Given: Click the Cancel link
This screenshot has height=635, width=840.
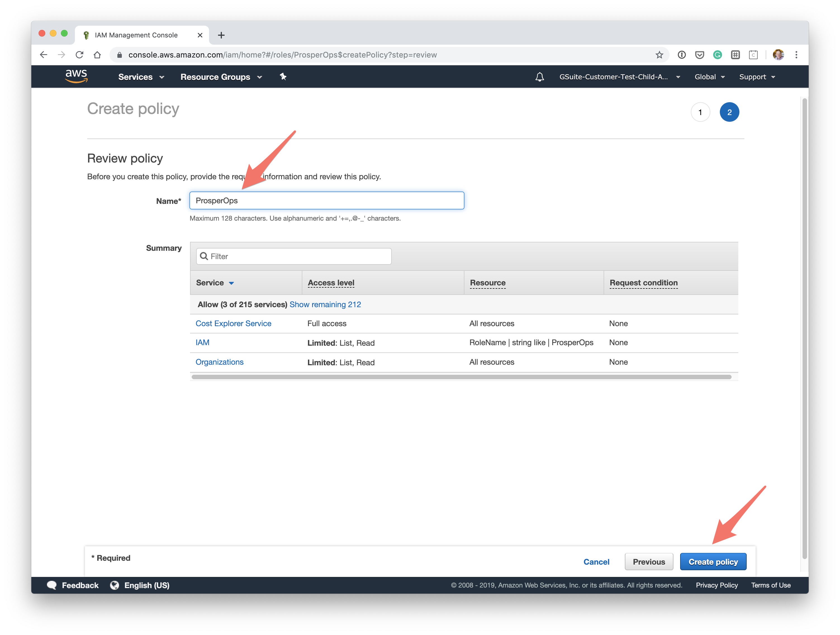Looking at the screenshot, I should (596, 562).
